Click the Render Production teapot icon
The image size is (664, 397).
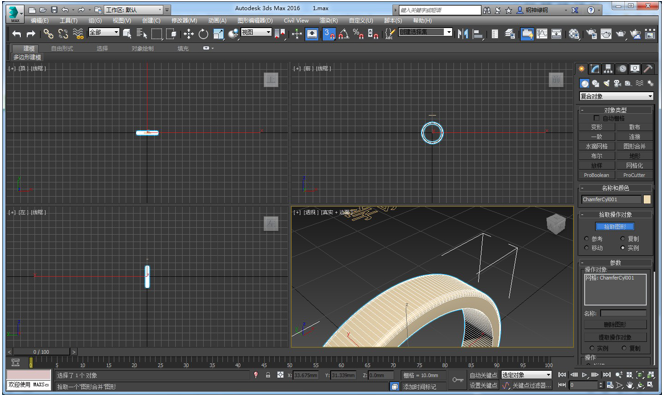point(621,34)
